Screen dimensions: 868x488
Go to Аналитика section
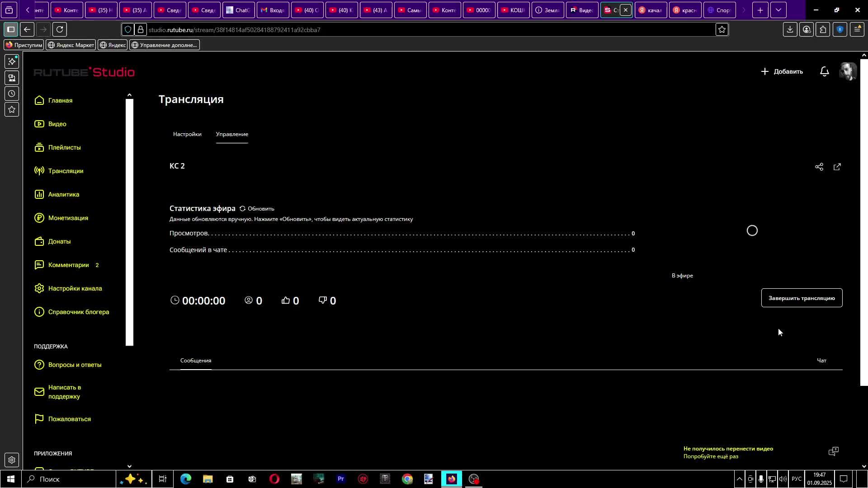(63, 194)
